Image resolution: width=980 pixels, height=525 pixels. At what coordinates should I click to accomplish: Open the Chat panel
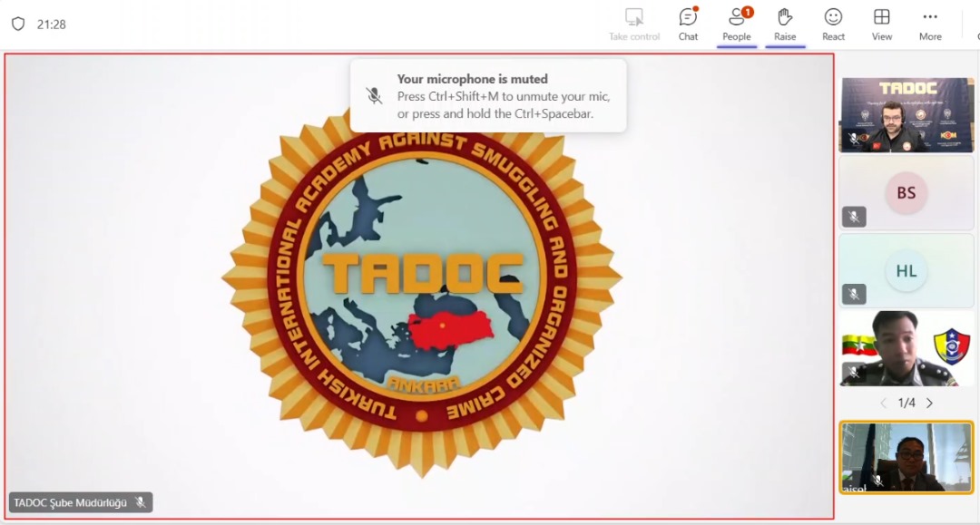pos(688,24)
